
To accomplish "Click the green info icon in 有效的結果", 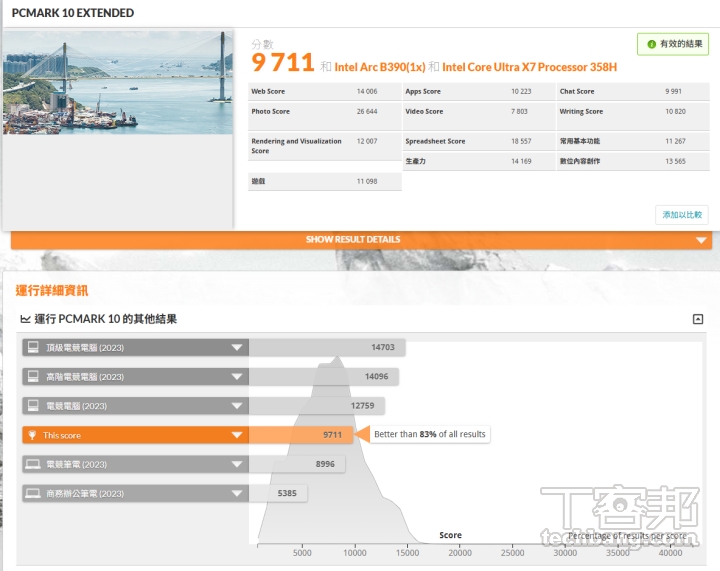I will coord(651,44).
